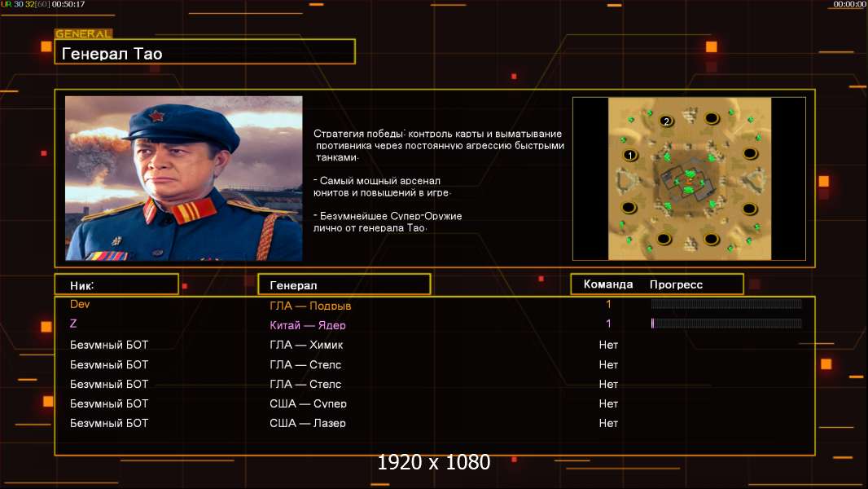Select the 'Команда' column header

click(x=607, y=284)
